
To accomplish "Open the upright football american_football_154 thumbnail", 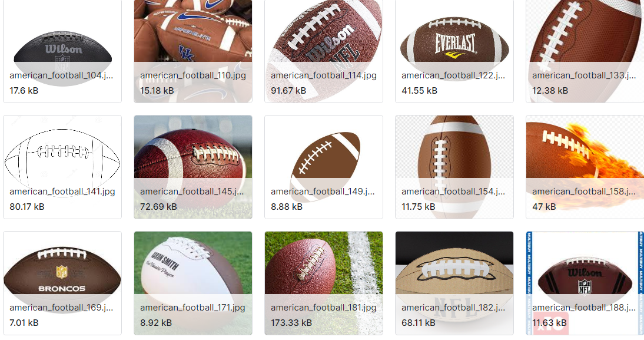I will pyautogui.click(x=454, y=167).
